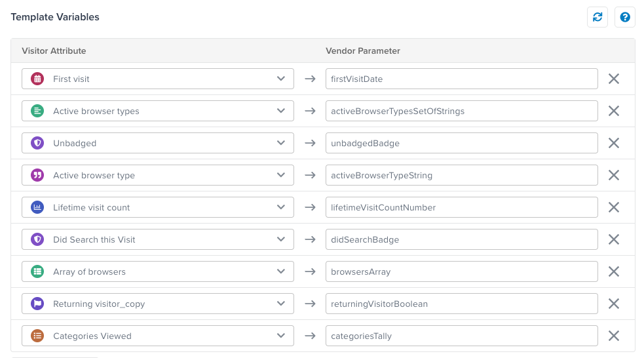The image size is (644, 358).
Task: Click the refresh icon beside Template Variables
Action: pyautogui.click(x=597, y=17)
